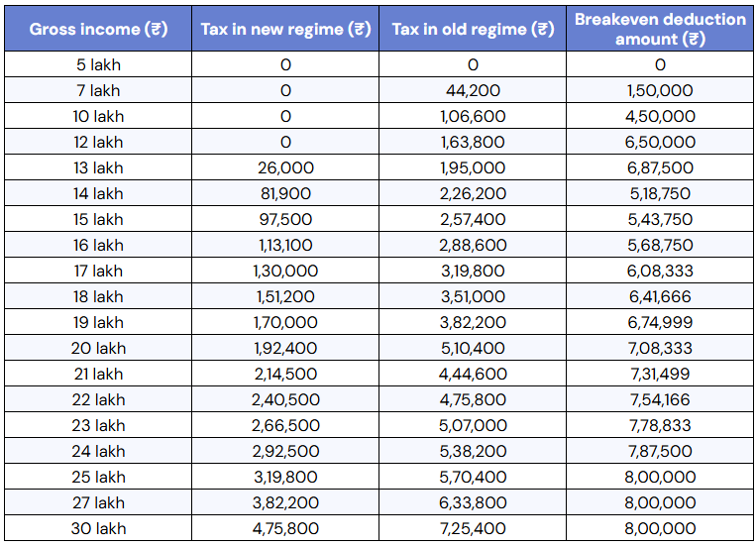Screen dimensions: 756x547
Task: Click the 1,51,200 new regime tax cell
Action: point(285,296)
